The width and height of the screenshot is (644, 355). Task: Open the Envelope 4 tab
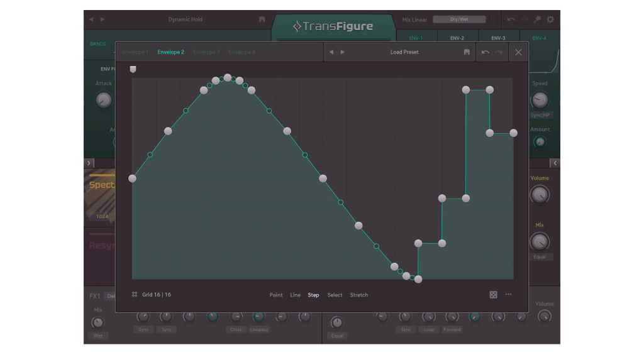[x=241, y=52]
